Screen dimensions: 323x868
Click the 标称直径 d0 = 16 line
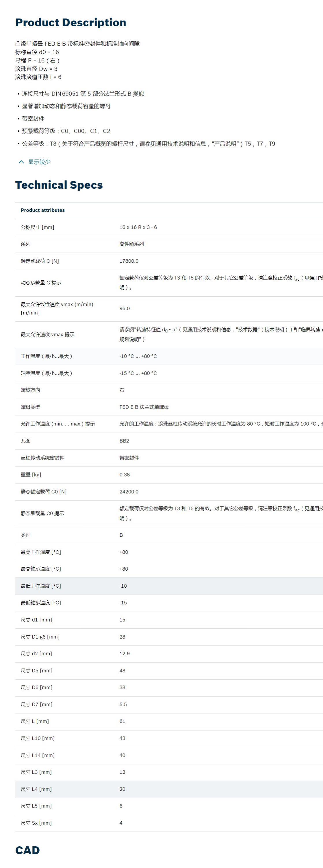click(37, 52)
